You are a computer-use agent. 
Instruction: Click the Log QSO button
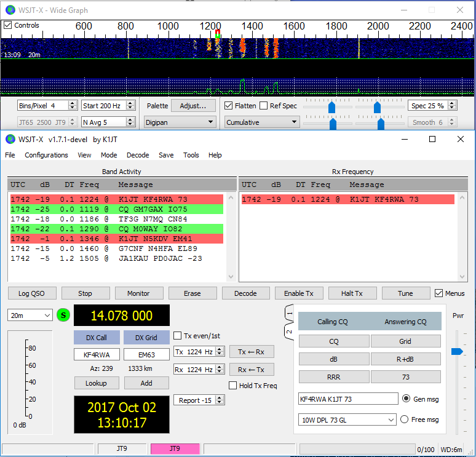(x=32, y=293)
